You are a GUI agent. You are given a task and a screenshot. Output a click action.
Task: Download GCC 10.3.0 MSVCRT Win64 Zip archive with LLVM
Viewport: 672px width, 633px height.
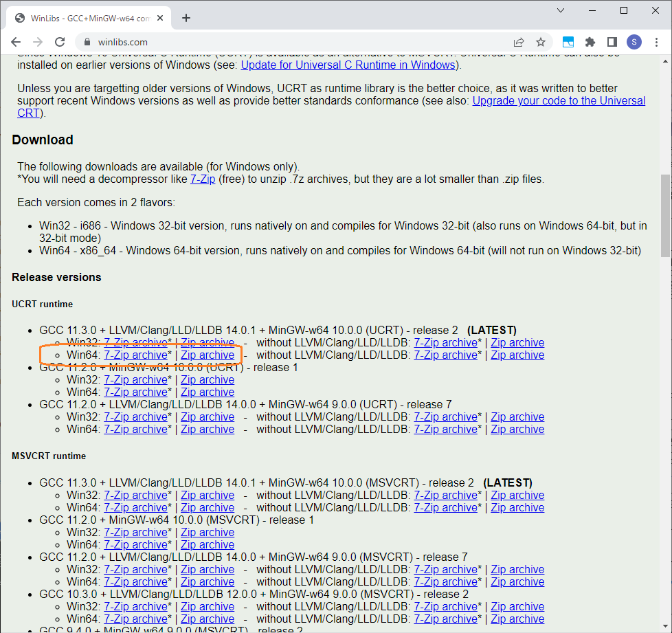click(x=208, y=619)
